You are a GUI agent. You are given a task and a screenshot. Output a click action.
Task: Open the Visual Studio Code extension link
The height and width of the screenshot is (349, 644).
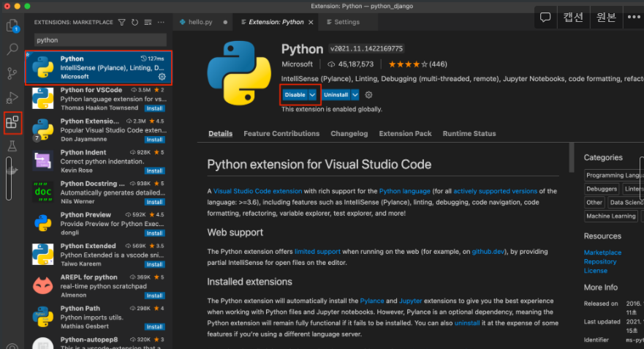click(x=257, y=191)
